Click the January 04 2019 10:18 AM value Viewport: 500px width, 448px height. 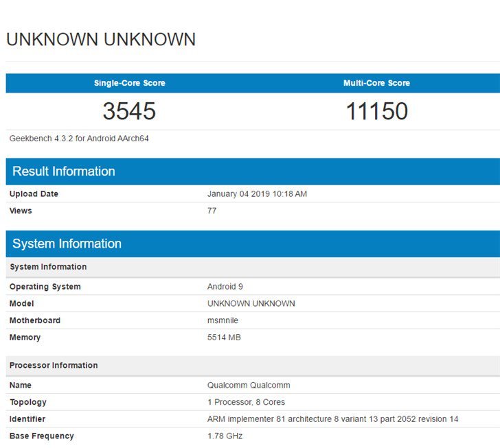[x=257, y=193]
